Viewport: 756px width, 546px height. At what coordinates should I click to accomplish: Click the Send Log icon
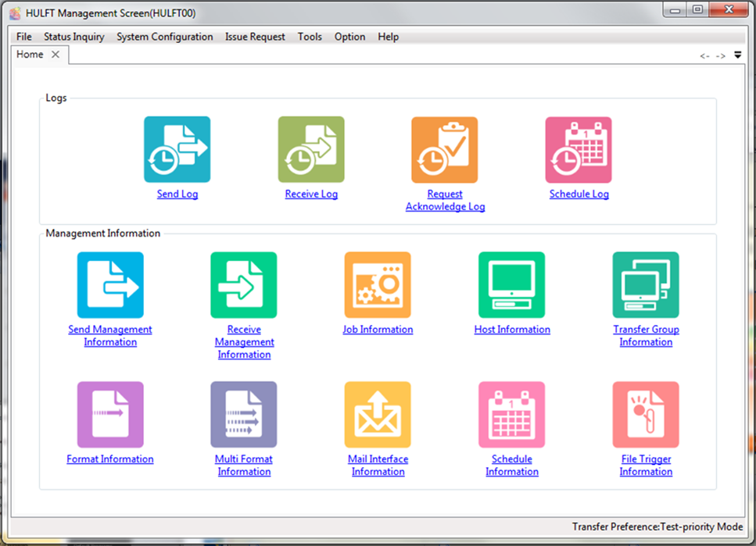pyautogui.click(x=177, y=149)
